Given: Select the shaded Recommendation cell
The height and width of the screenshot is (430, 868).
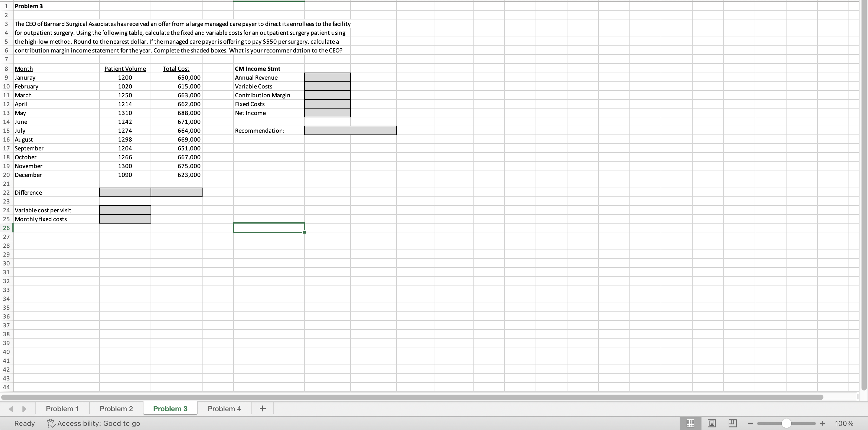Looking at the screenshot, I should [x=350, y=131].
